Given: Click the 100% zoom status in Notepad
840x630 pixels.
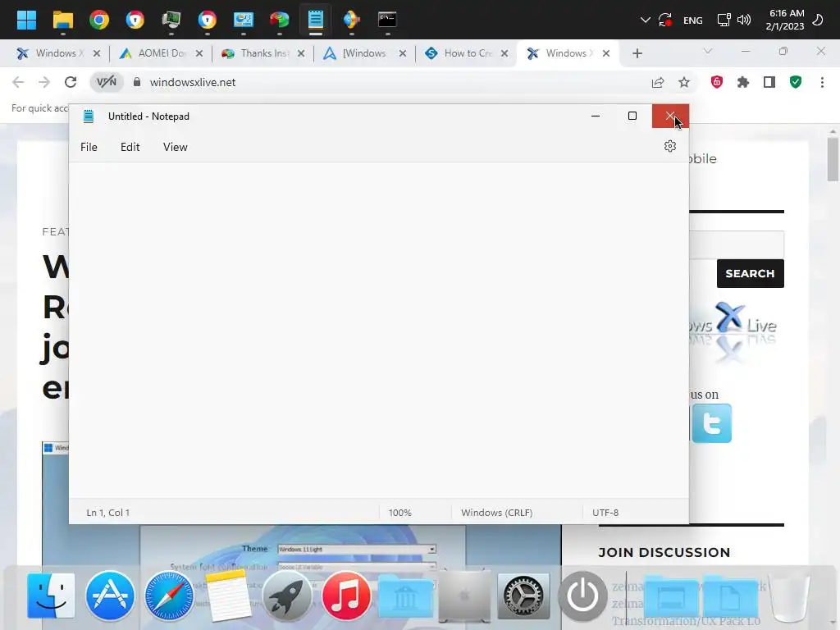Looking at the screenshot, I should click(x=400, y=513).
